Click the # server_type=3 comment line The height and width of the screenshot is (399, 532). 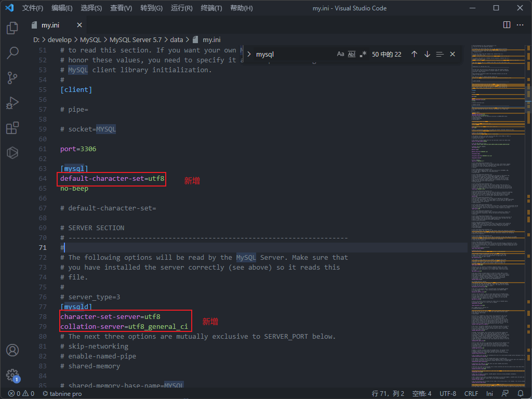[x=90, y=297]
